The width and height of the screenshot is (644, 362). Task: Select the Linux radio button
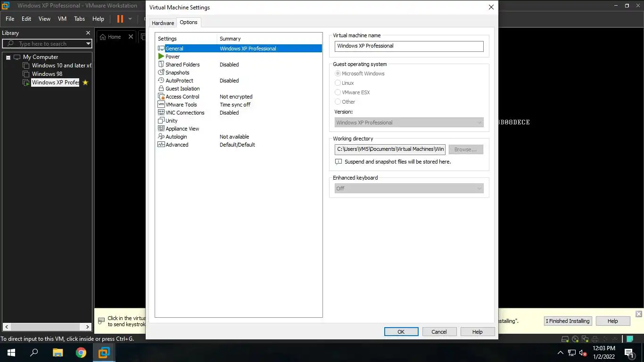coord(338,83)
